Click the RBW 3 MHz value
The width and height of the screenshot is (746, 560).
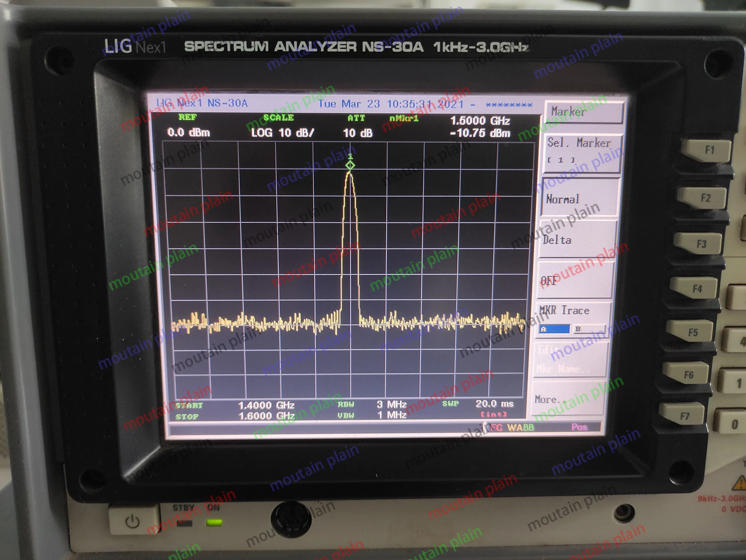(391, 404)
